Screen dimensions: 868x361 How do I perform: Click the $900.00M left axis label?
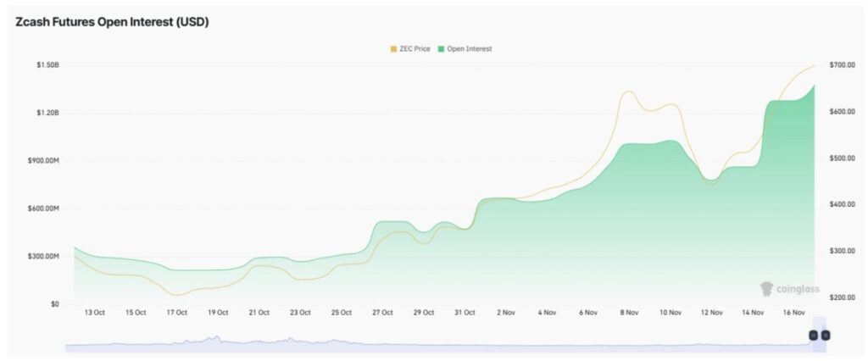[44, 160]
